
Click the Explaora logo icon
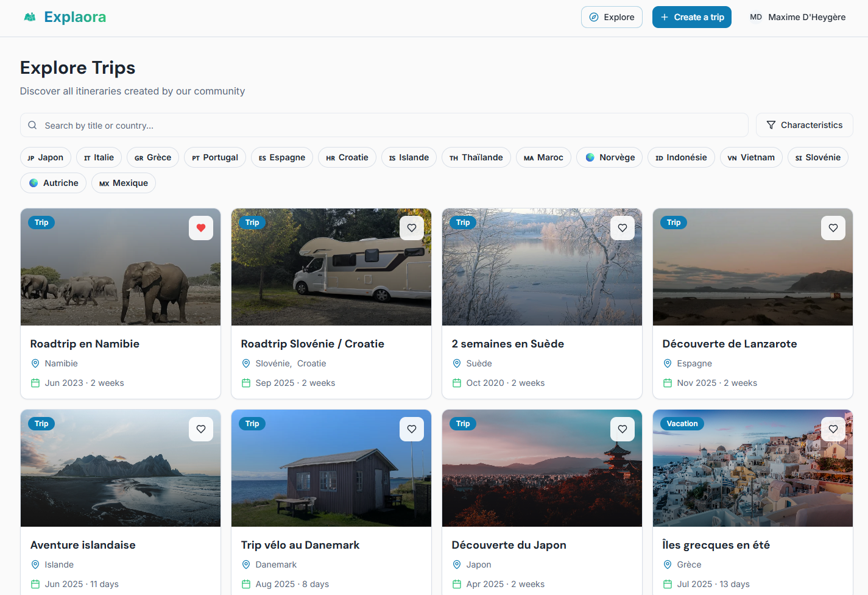[x=29, y=16]
